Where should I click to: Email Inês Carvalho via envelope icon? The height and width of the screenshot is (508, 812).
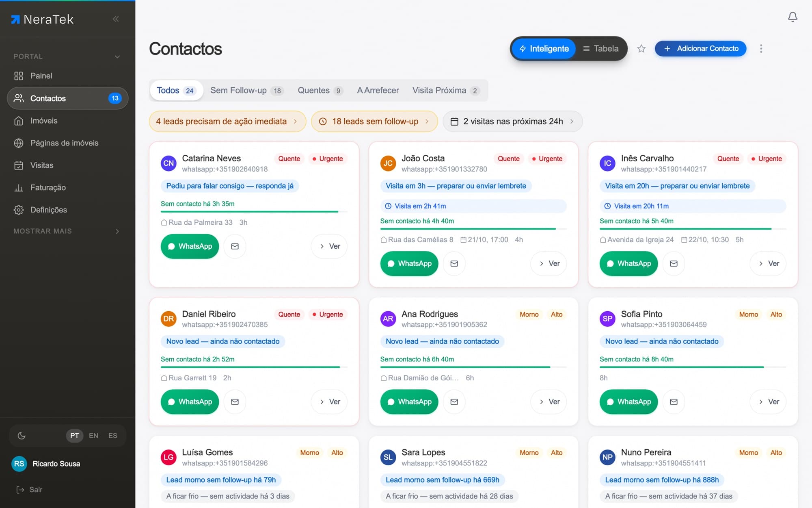click(x=674, y=263)
